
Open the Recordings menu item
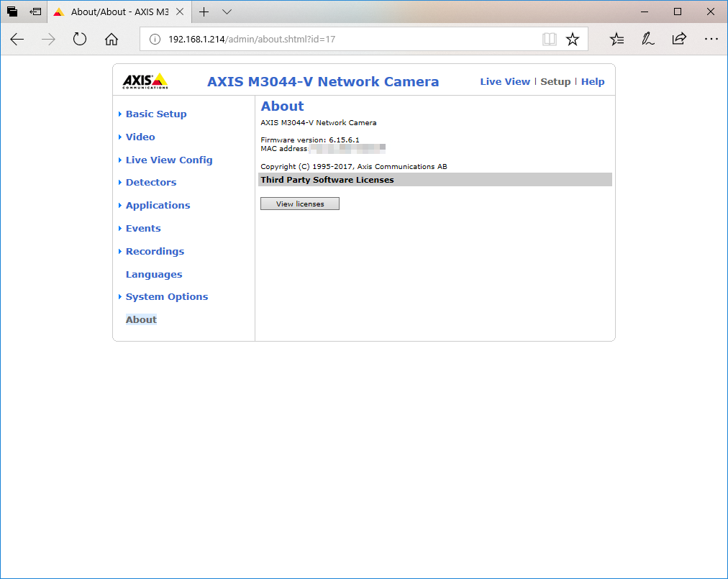[155, 252]
